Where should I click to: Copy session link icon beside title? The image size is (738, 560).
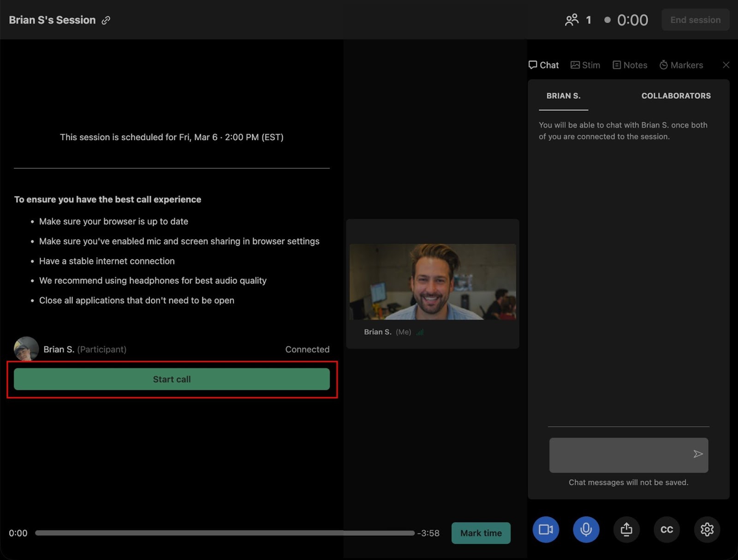click(106, 20)
